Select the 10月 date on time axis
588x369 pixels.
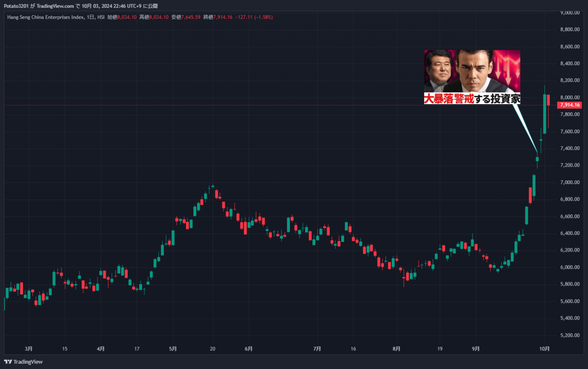545,349
